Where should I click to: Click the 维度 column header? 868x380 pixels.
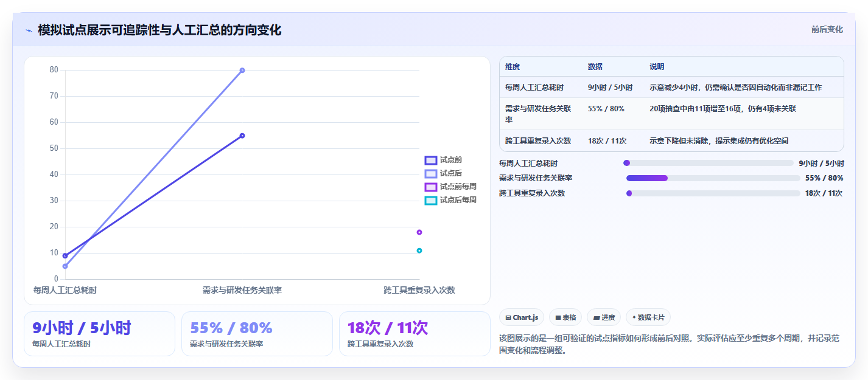[513, 67]
